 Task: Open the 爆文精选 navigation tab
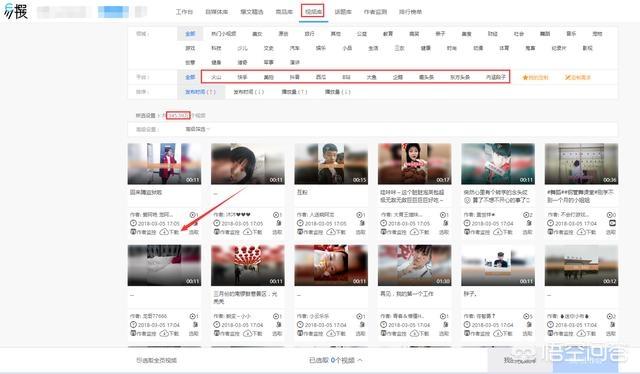252,12
